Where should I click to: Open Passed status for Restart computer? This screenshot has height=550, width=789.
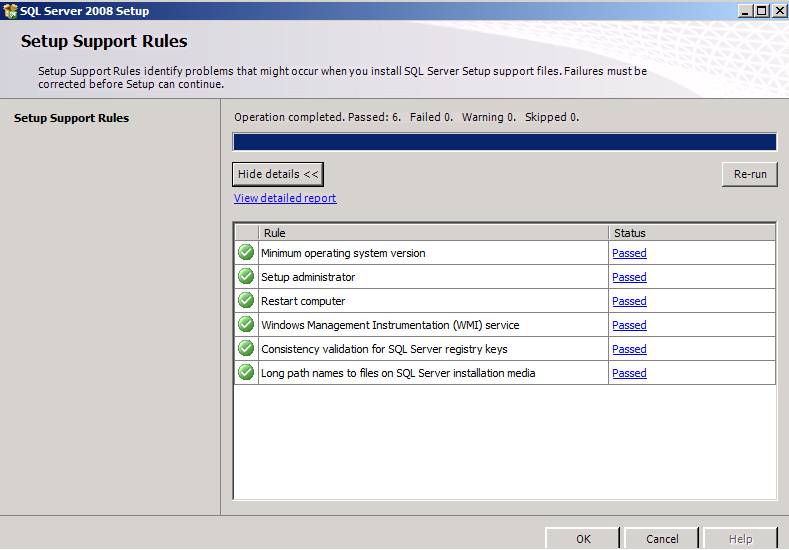[x=629, y=301]
